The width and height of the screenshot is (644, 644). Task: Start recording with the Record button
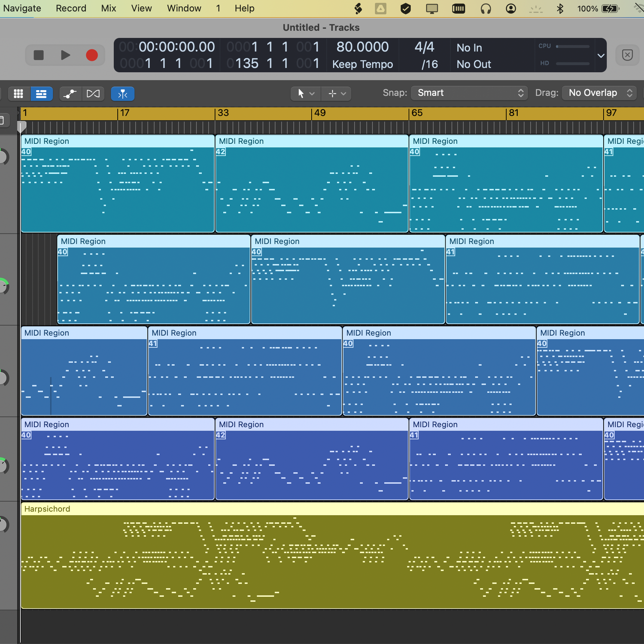tap(91, 55)
